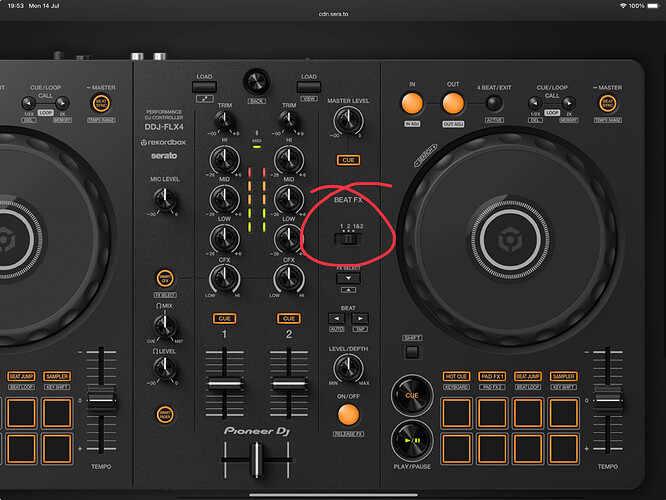Click the FX SELECT down arrow button
Screen dimensions: 666x500
[348, 279]
